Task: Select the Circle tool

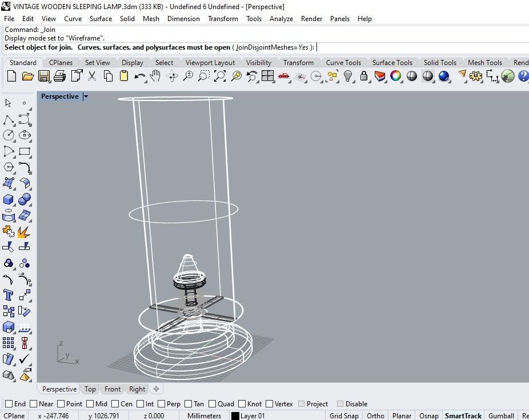Action: [x=9, y=135]
